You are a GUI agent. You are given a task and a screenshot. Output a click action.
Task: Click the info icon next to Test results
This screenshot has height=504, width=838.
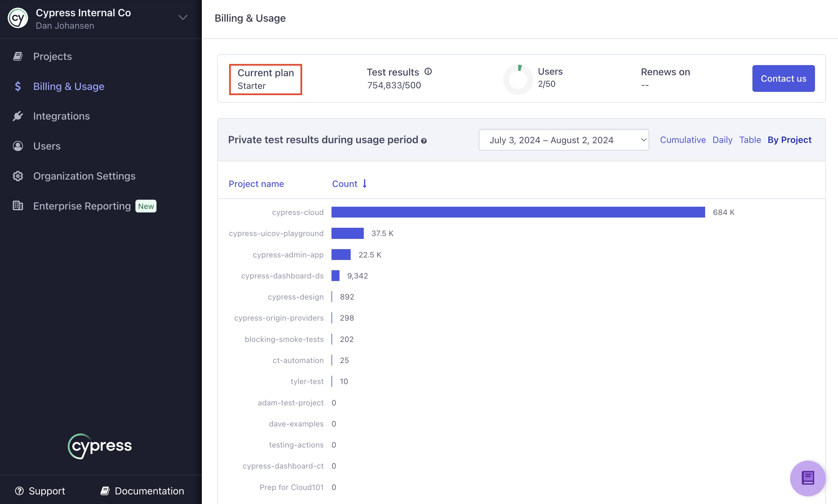pyautogui.click(x=428, y=71)
